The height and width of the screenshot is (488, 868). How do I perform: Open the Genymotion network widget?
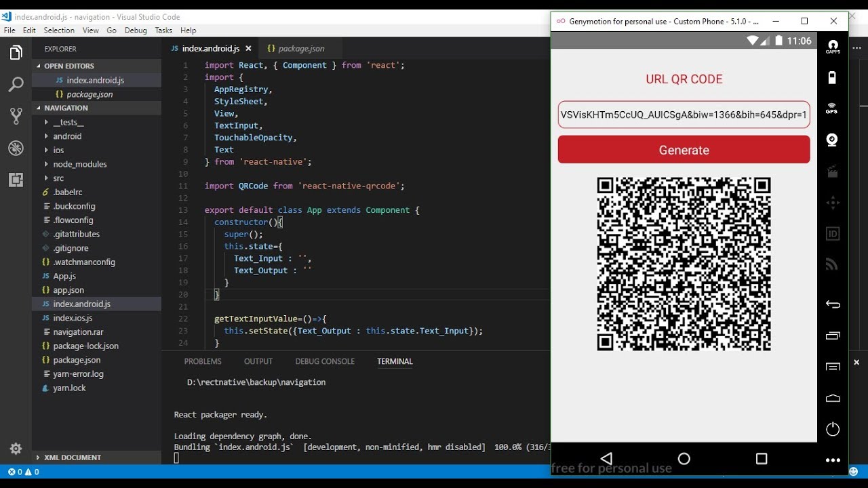[x=833, y=265]
